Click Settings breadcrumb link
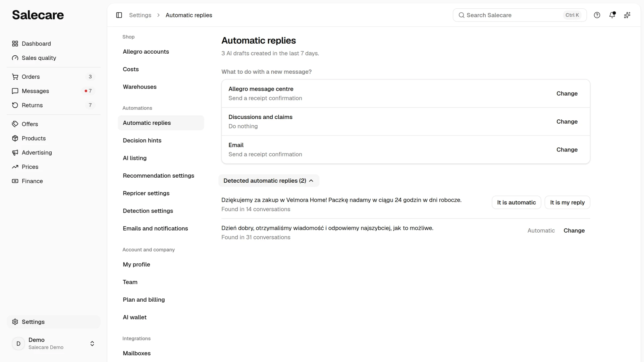This screenshot has height=362, width=644. [140, 15]
